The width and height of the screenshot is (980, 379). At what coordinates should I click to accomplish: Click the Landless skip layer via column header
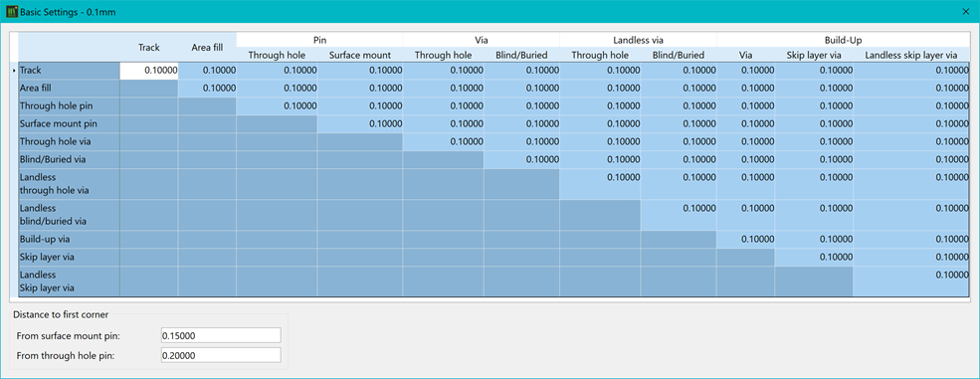(911, 55)
